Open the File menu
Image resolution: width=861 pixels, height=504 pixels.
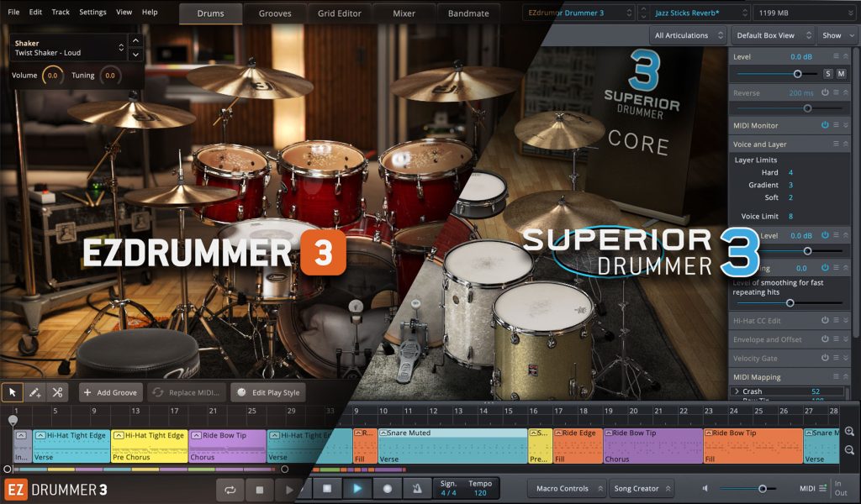pyautogui.click(x=13, y=12)
